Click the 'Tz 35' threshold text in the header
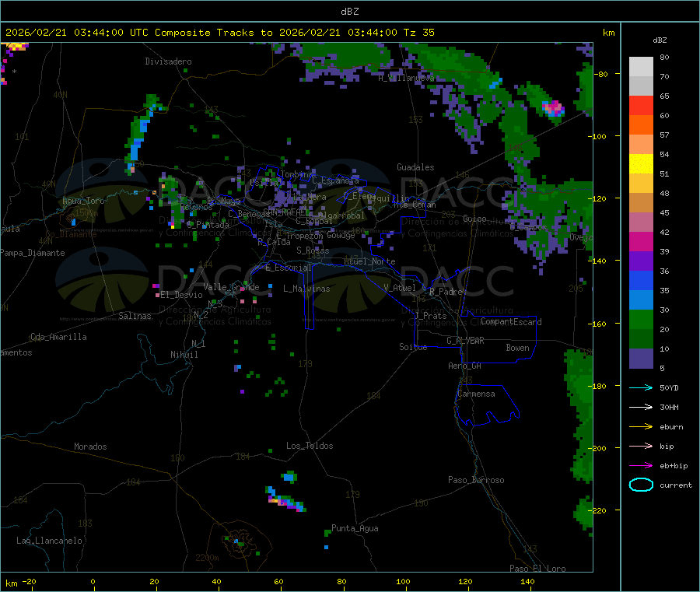The image size is (700, 592). point(418,33)
